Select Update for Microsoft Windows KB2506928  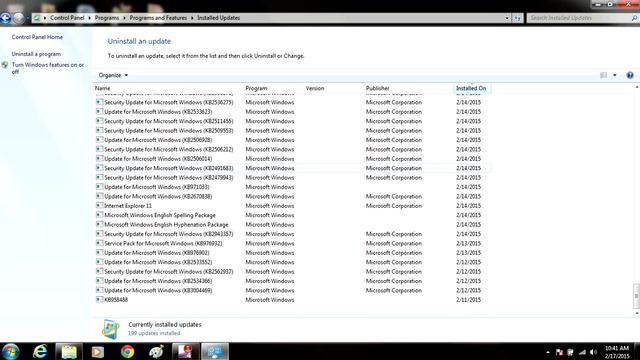click(292, 140)
